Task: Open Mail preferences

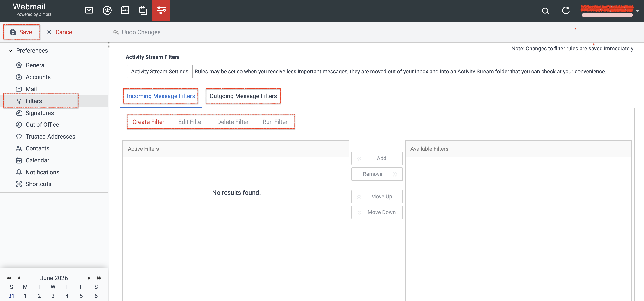Action: point(31,89)
